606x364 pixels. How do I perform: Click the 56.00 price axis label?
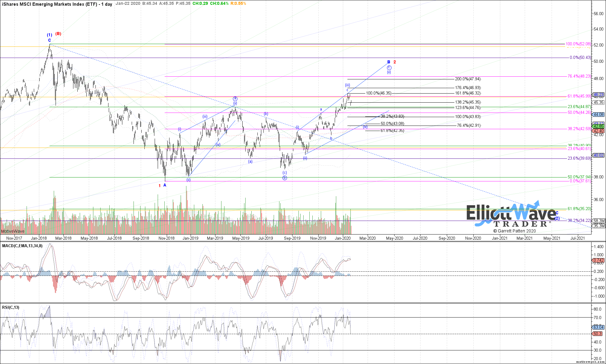pos(598,14)
